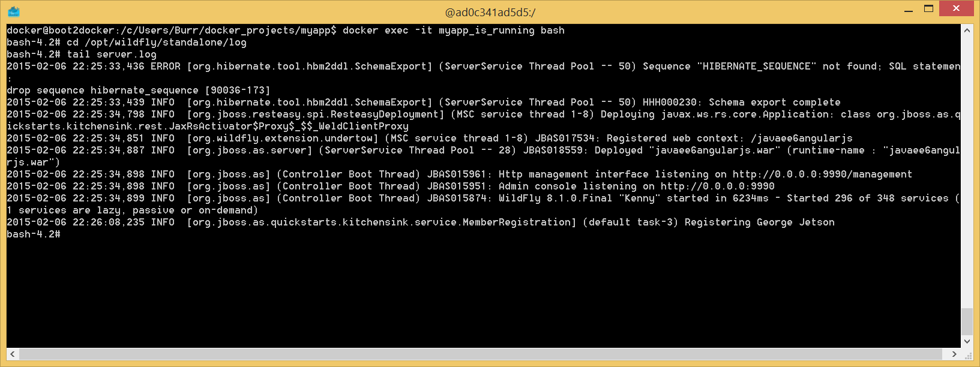Click the Admin console http://0.0.0.0:9990 URL

(717, 186)
